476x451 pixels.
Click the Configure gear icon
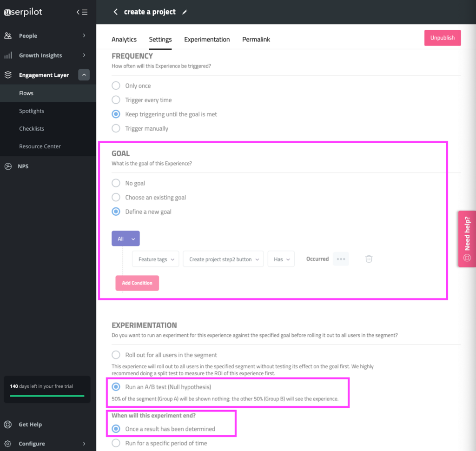[8, 444]
